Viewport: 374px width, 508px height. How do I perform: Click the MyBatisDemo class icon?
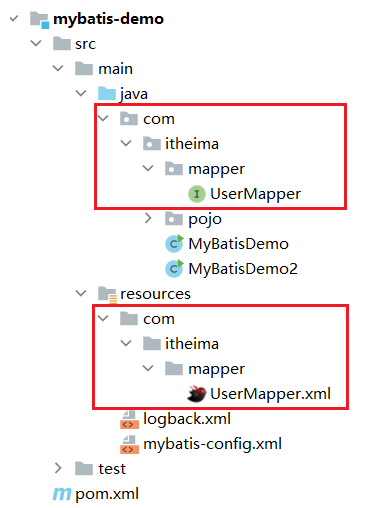click(x=174, y=244)
